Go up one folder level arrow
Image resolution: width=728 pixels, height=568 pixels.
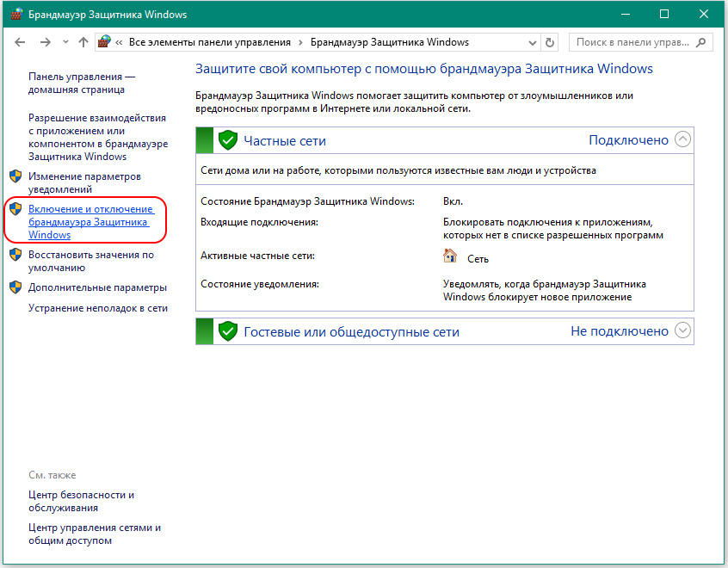coord(83,42)
